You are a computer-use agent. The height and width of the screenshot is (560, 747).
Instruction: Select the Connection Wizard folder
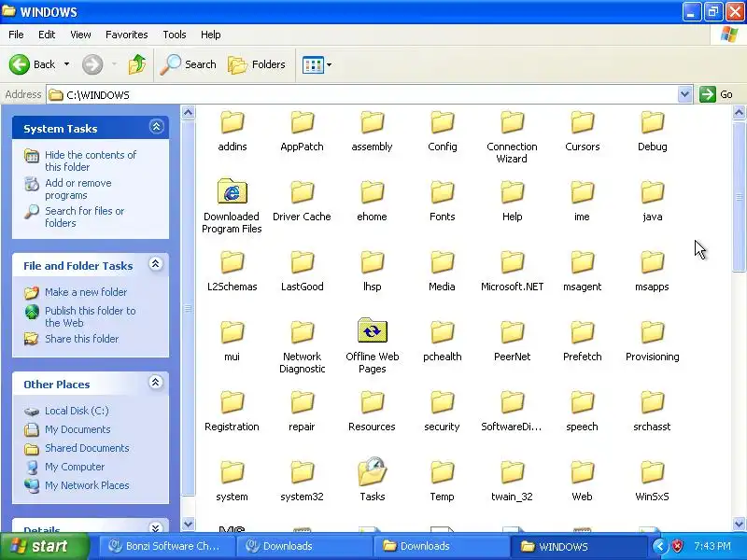[512, 137]
